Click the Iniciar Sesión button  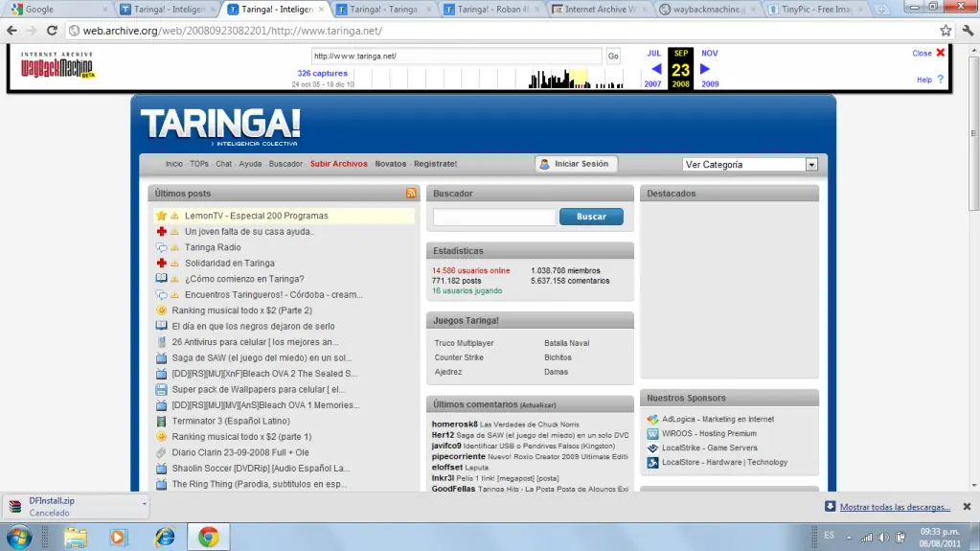(x=575, y=164)
